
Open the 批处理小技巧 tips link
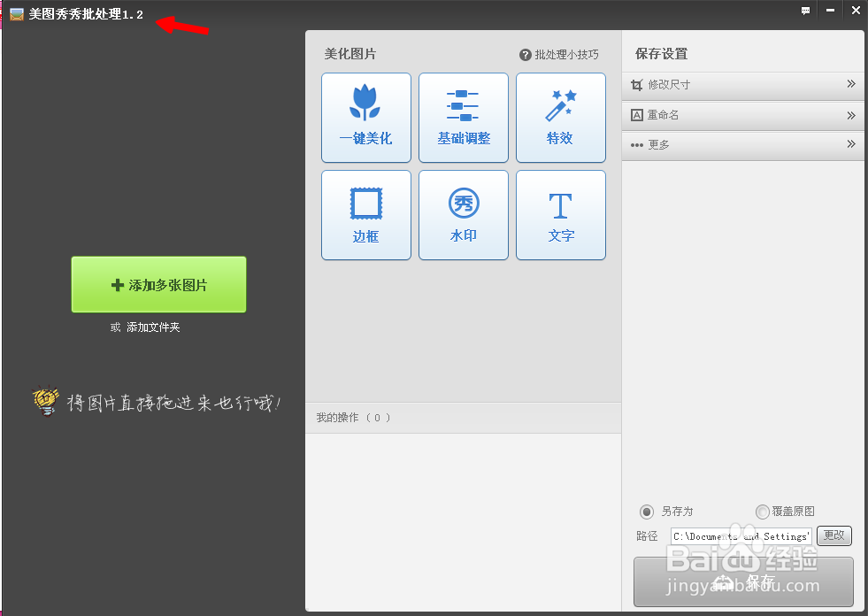click(566, 55)
